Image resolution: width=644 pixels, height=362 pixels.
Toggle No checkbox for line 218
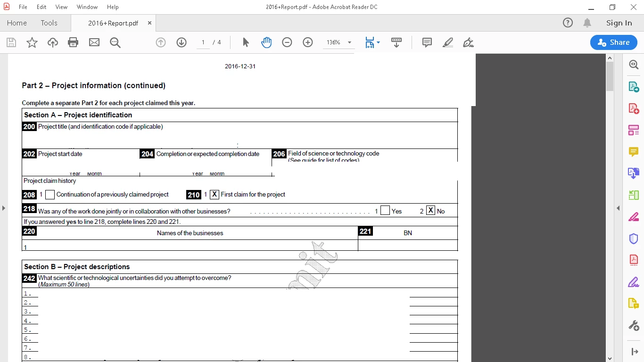(x=430, y=211)
